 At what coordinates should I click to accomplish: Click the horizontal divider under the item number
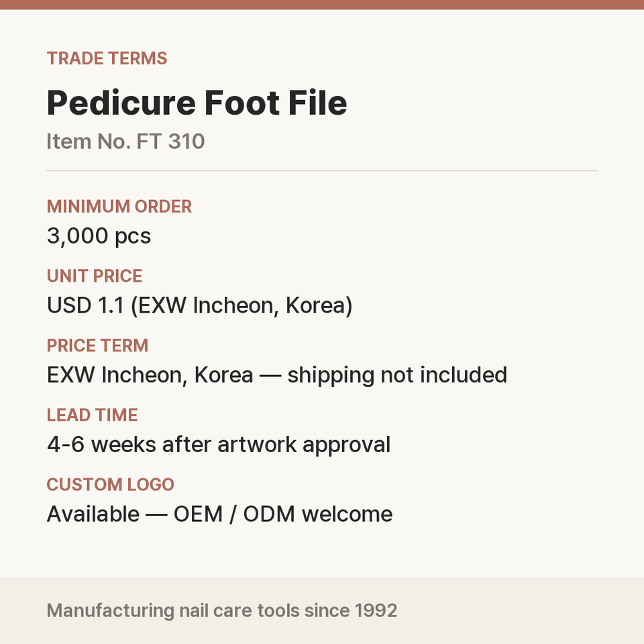tap(322, 170)
